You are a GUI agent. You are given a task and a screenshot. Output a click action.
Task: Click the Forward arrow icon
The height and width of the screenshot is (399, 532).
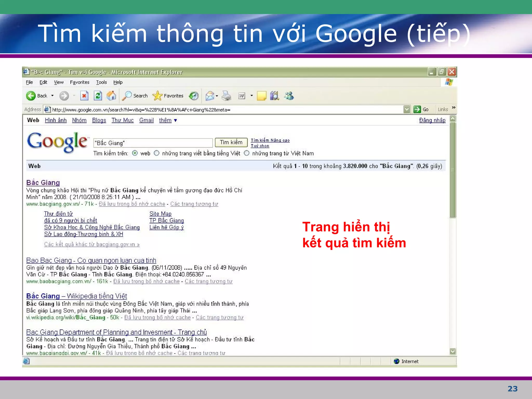click(64, 96)
